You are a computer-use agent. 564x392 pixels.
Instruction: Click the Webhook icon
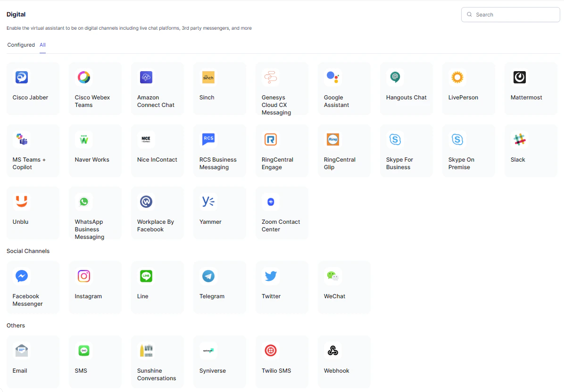(x=333, y=351)
